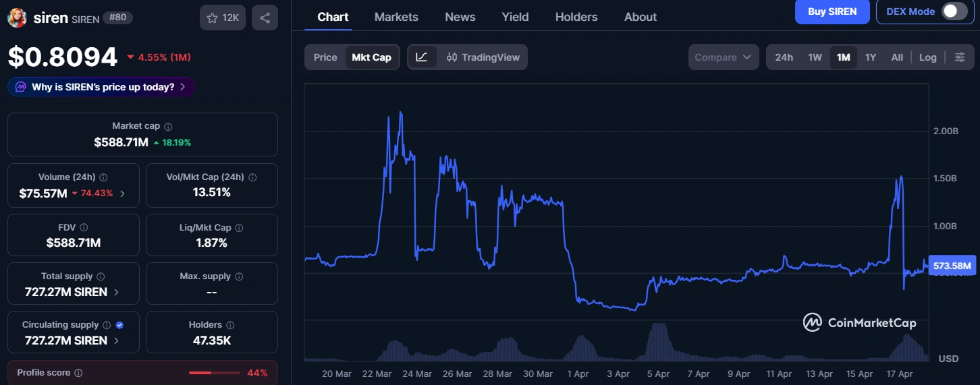Expand "Why is SIREN's price up today?" arrow
The width and height of the screenshot is (980, 385).
point(183,87)
